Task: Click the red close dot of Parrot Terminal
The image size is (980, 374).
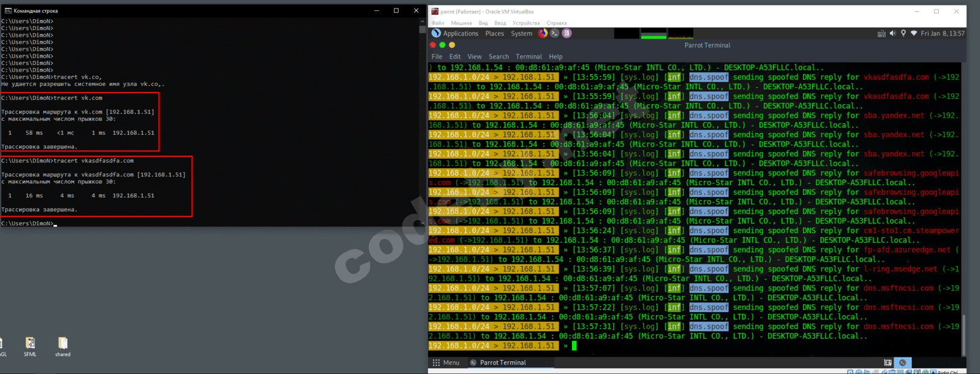Action: [x=433, y=45]
